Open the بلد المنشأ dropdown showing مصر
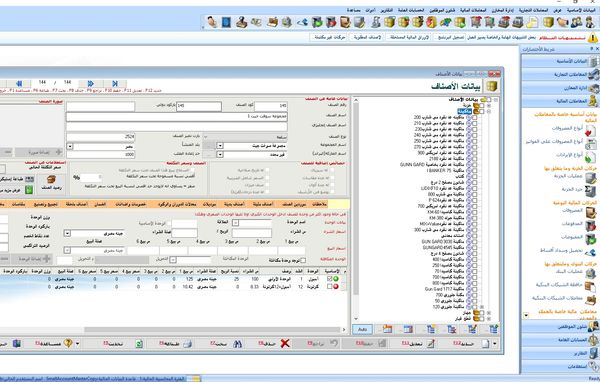 tap(70, 146)
